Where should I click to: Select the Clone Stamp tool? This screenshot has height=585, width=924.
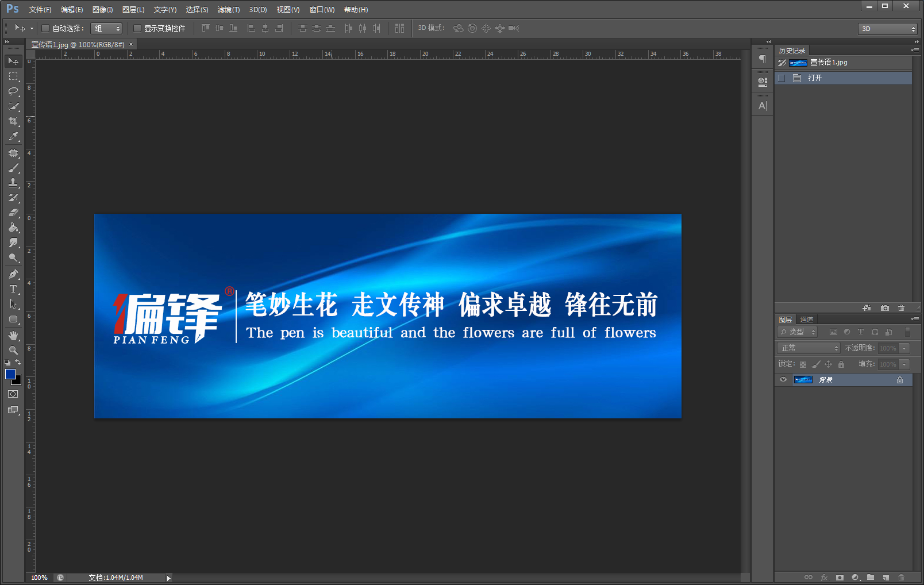(13, 183)
